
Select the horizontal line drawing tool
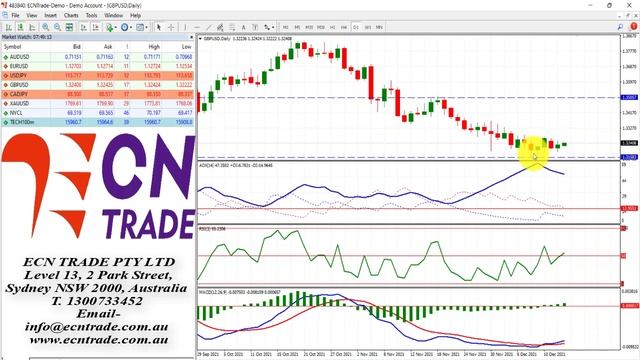tap(197, 27)
